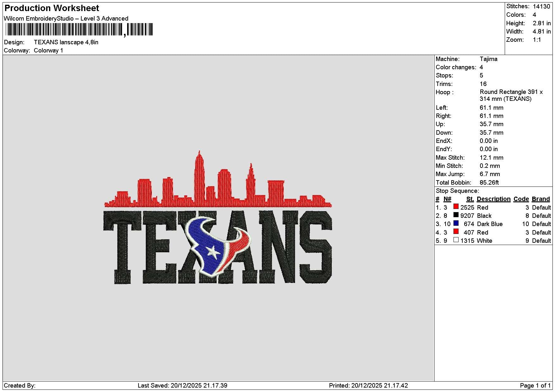Click the Max Stitch value '12.1 mm'
The width and height of the screenshot is (555, 392).
click(491, 158)
